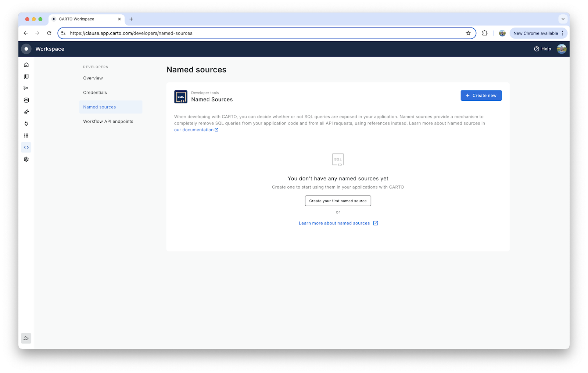Open the Home section in the sidebar
The image size is (588, 373).
pos(26,64)
